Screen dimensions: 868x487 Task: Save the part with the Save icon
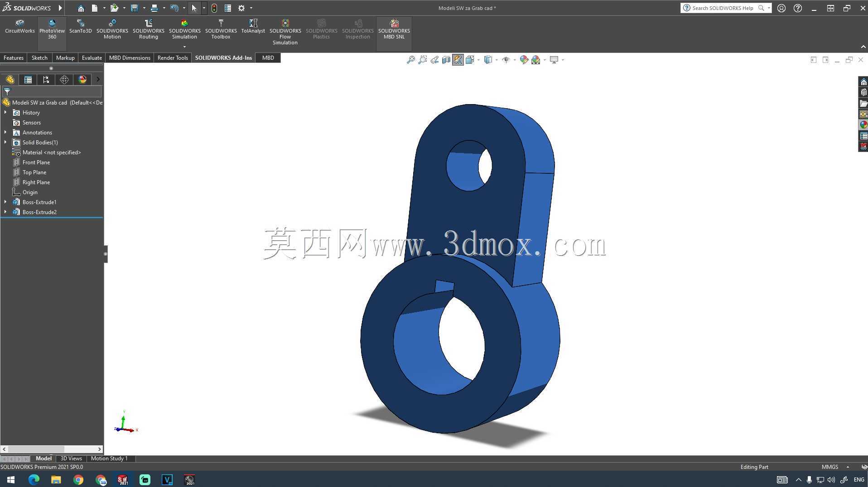[x=135, y=8]
